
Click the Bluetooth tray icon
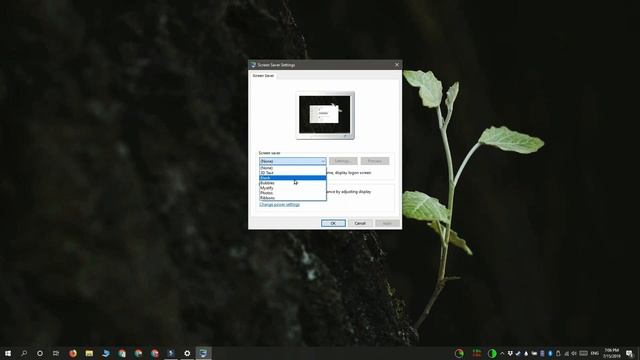point(550,353)
